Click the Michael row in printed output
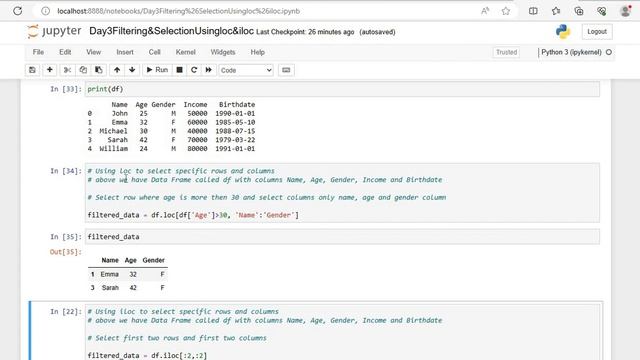This screenshot has height=360, width=640. point(171,131)
